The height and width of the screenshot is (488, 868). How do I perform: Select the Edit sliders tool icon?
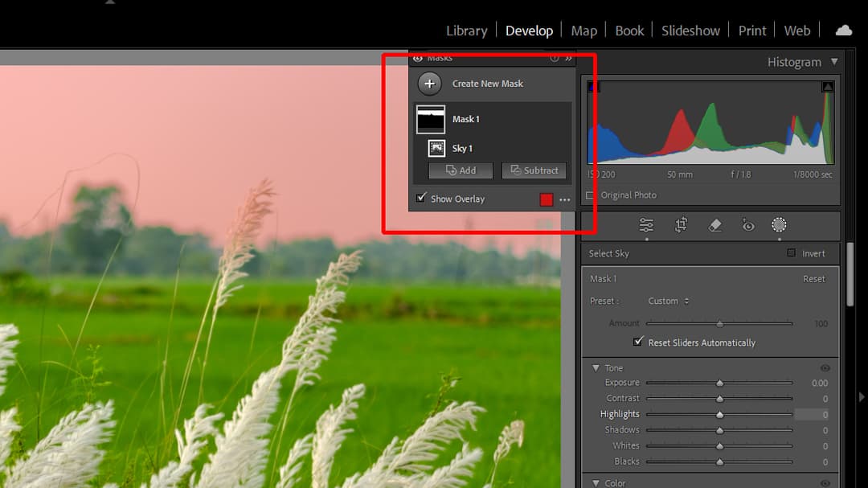coord(646,225)
